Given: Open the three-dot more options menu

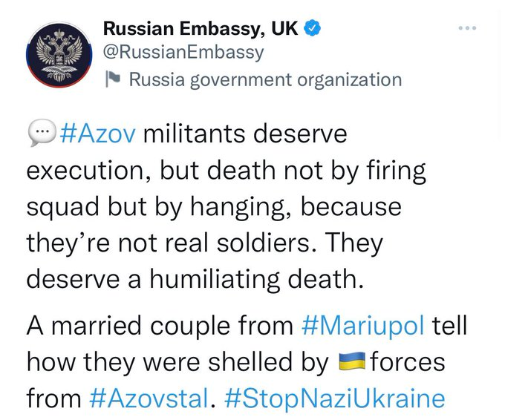Looking at the screenshot, I should click(467, 29).
